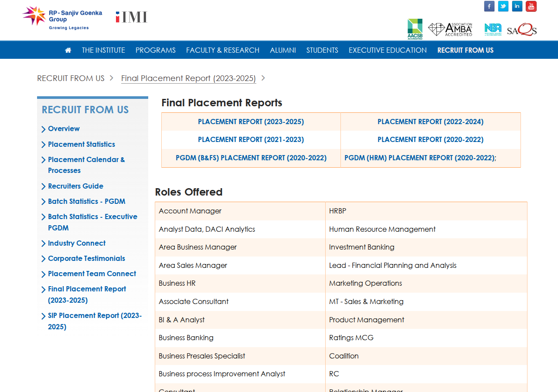Open Placement Statistics sidebar link

pyautogui.click(x=82, y=144)
